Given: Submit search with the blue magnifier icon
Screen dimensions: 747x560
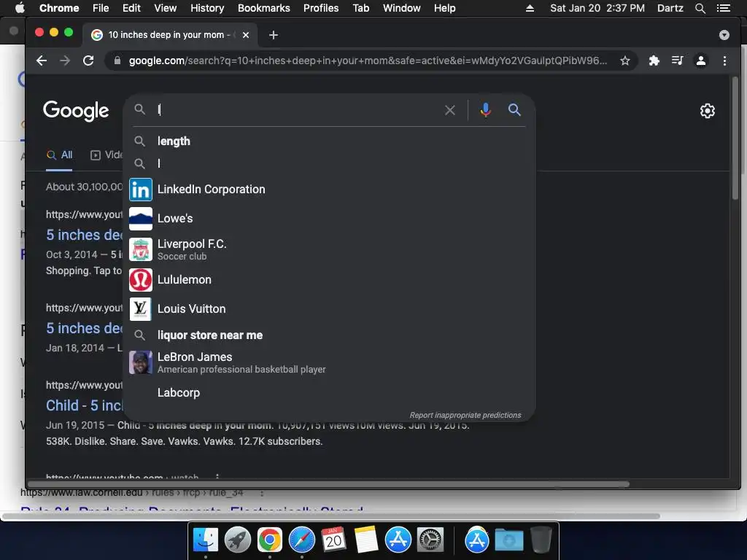Looking at the screenshot, I should (x=514, y=110).
